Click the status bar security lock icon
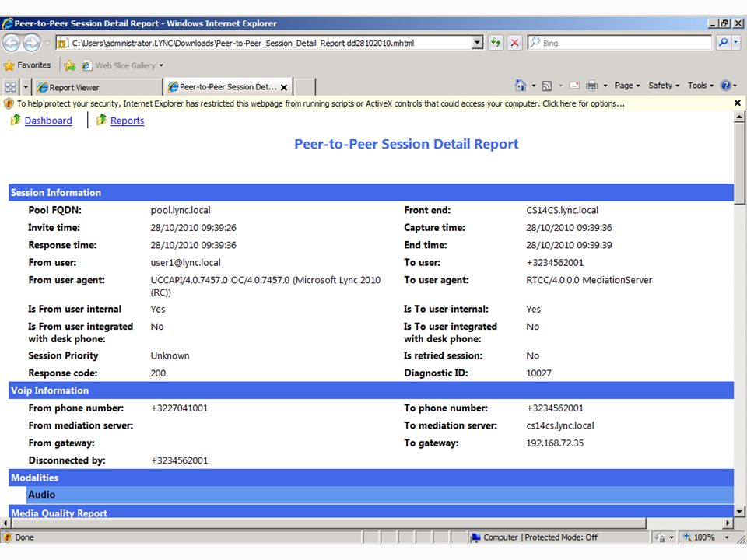Viewport: 747px width, 560px height. 660,537
